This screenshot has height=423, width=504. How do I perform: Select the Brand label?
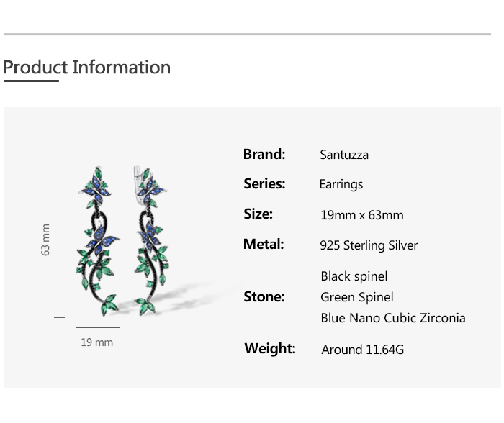coord(264,154)
